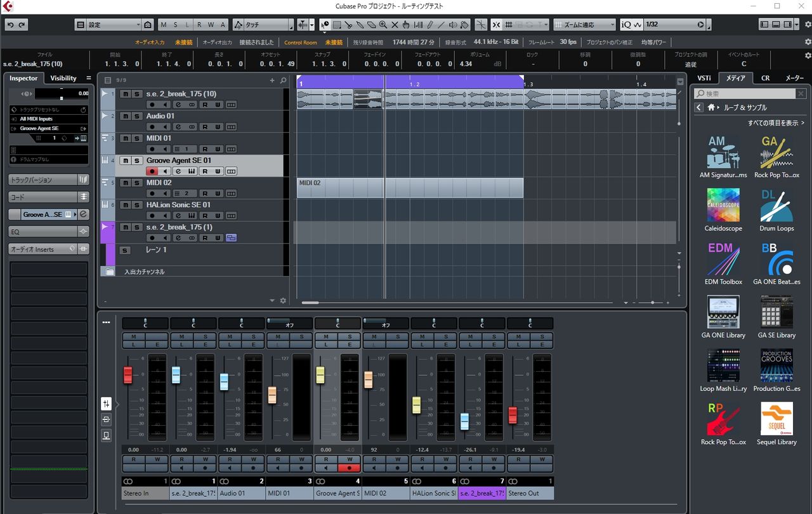
Task: Solo the HALion Sonic SE 01 track
Action: pyautogui.click(x=136, y=205)
